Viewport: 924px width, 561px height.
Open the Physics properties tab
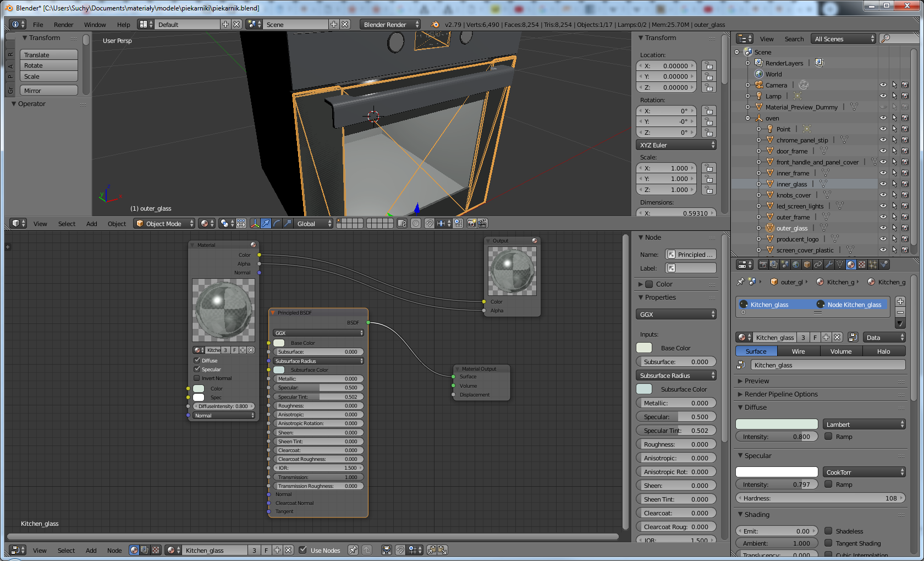click(x=884, y=265)
